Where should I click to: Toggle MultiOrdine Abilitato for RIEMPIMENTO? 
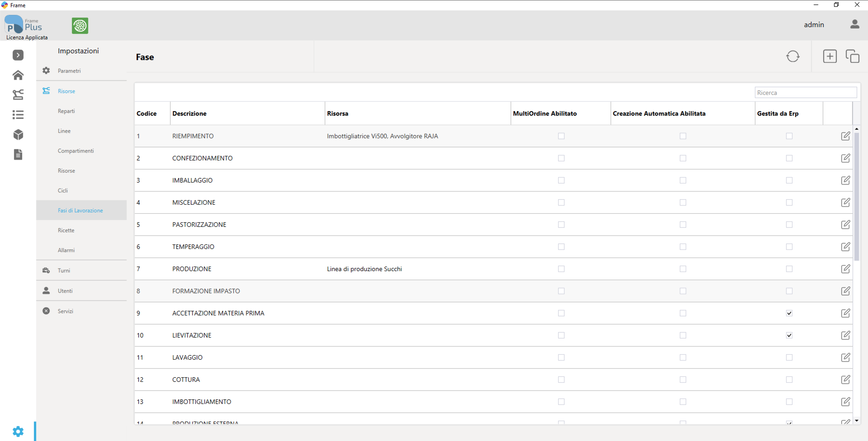(x=561, y=136)
